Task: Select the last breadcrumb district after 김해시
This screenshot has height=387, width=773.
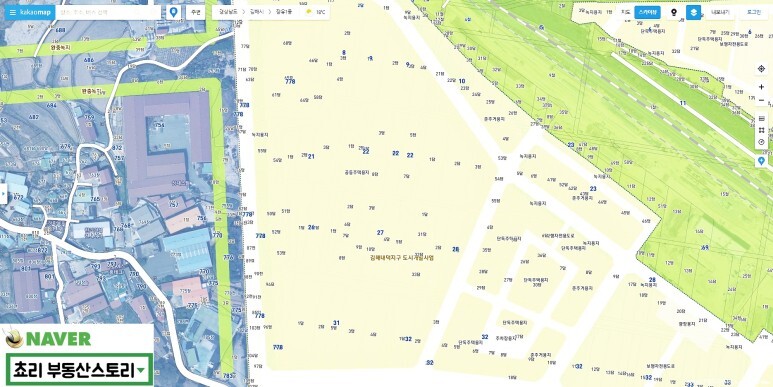Action: pyautogui.click(x=285, y=12)
